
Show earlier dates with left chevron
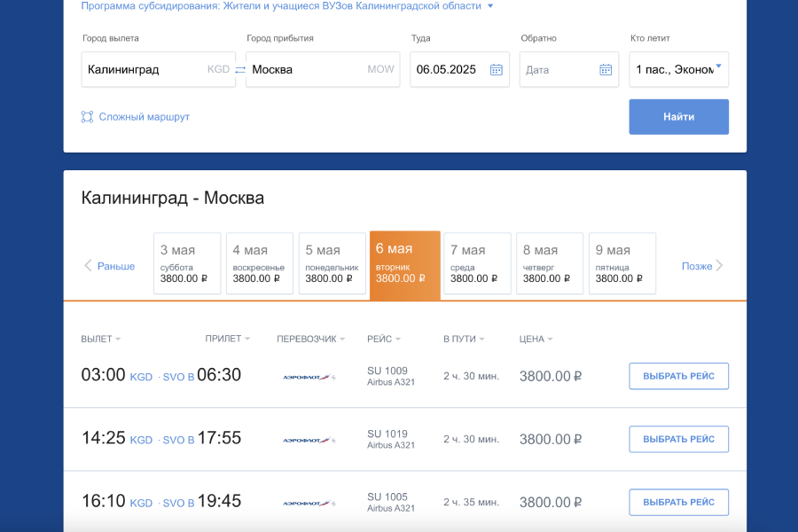click(x=89, y=266)
